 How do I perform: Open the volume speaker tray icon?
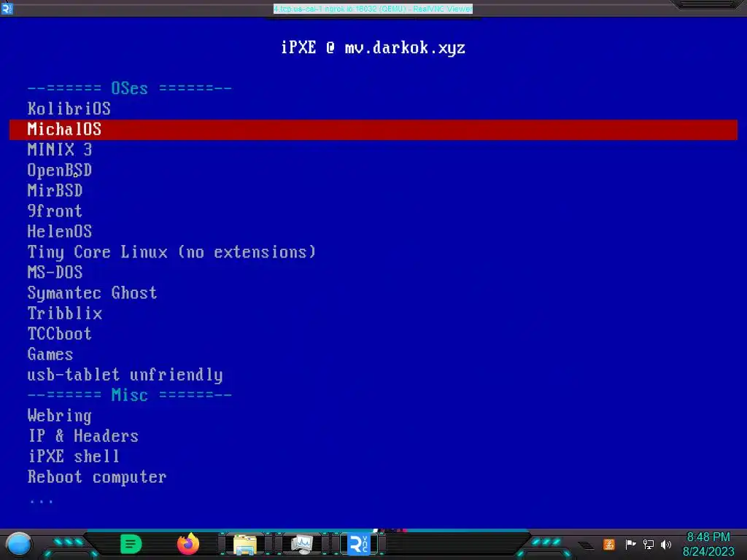tap(666, 544)
